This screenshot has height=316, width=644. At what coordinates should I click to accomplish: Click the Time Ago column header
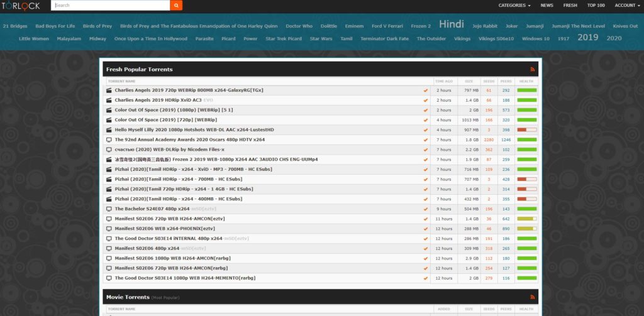(443, 81)
